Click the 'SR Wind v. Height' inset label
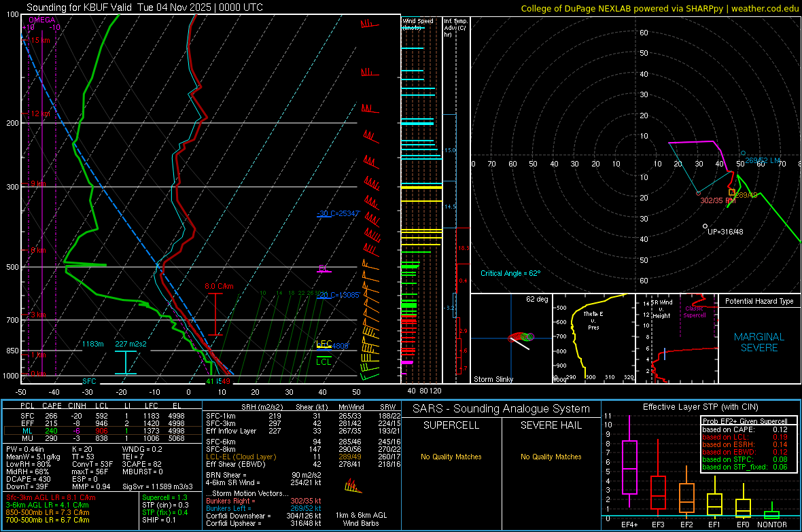 click(x=661, y=309)
